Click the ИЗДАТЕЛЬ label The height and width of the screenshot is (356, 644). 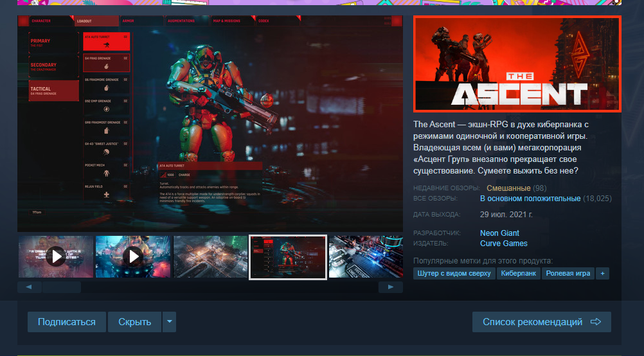431,244
